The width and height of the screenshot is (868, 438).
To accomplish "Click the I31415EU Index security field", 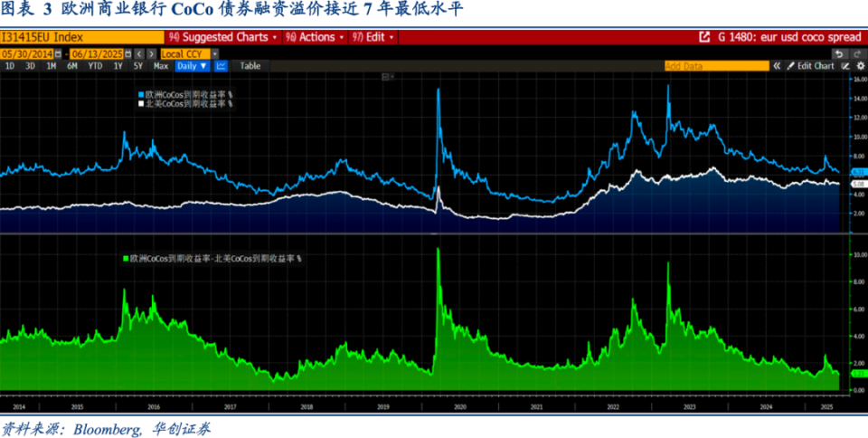I will (x=82, y=37).
